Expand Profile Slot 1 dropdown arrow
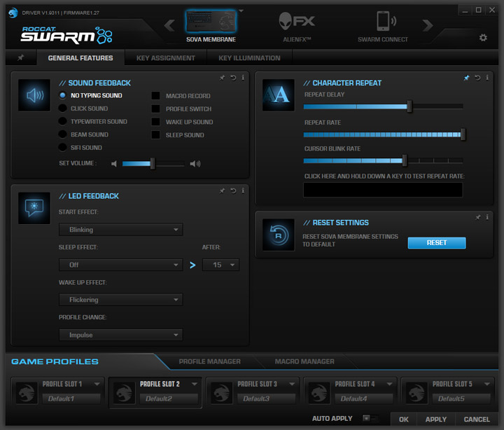Screen dimensions: 504x430 tap(97, 384)
